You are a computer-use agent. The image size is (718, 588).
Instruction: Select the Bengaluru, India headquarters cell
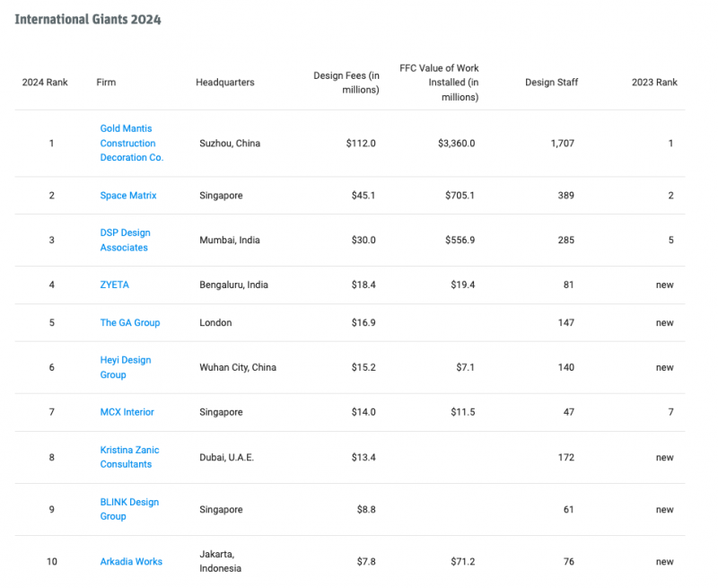click(x=233, y=285)
